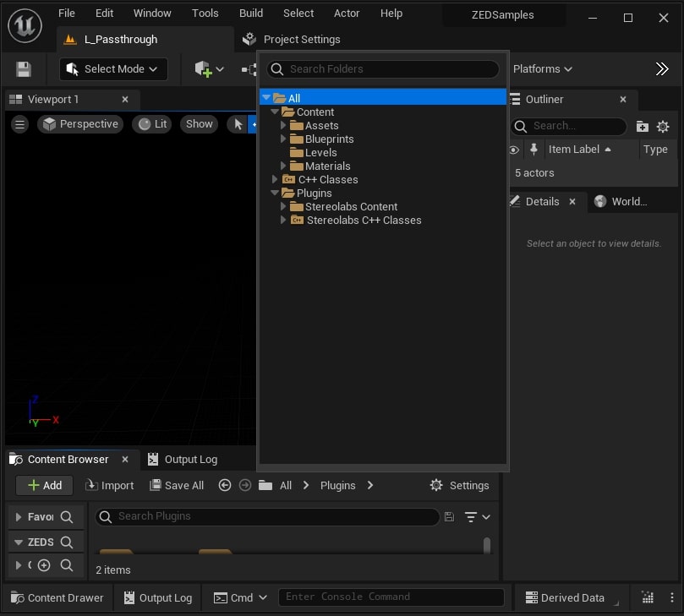Open the viewport Show flags menu
The width and height of the screenshot is (684, 616).
(x=199, y=124)
